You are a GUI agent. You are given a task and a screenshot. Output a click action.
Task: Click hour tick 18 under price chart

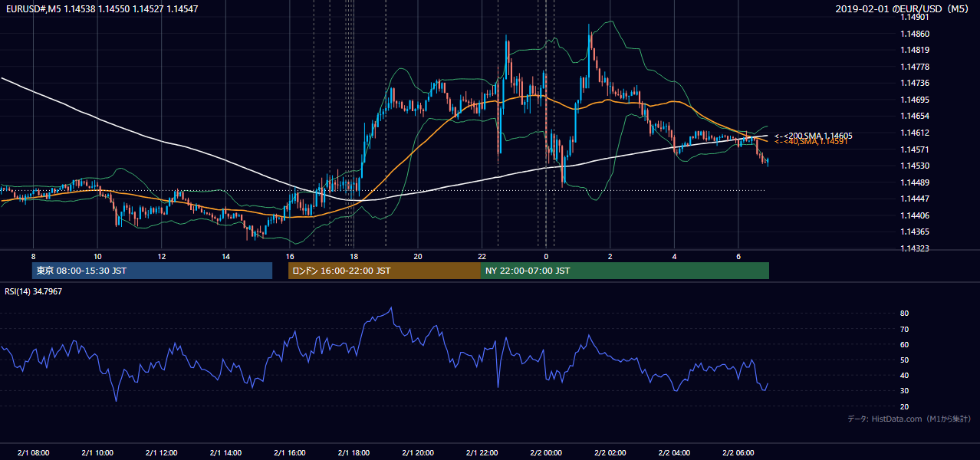354,255
